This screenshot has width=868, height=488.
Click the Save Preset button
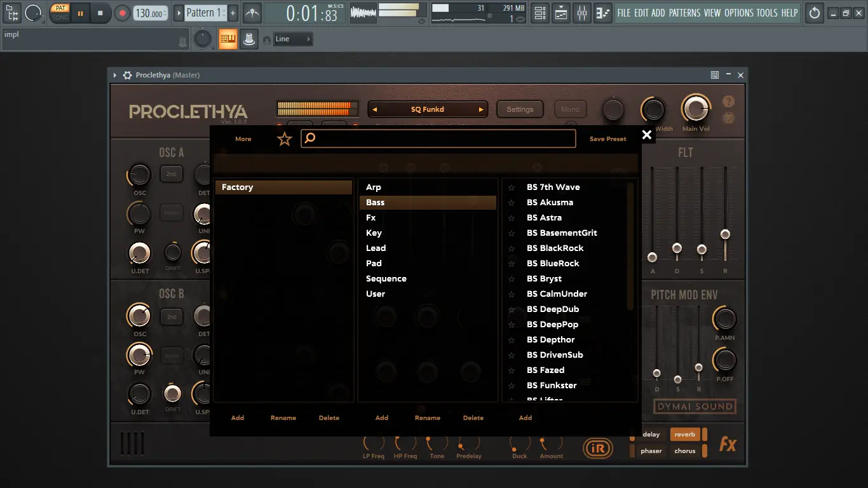tap(608, 139)
